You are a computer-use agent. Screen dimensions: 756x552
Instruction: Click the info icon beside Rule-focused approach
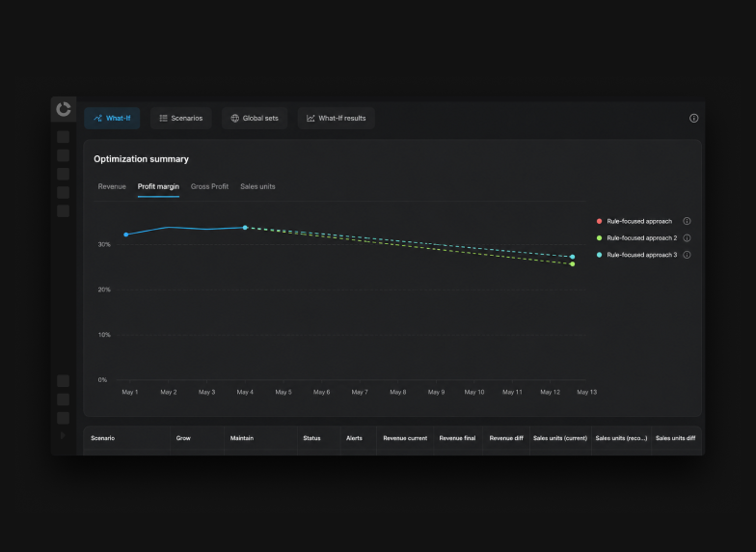tap(687, 221)
